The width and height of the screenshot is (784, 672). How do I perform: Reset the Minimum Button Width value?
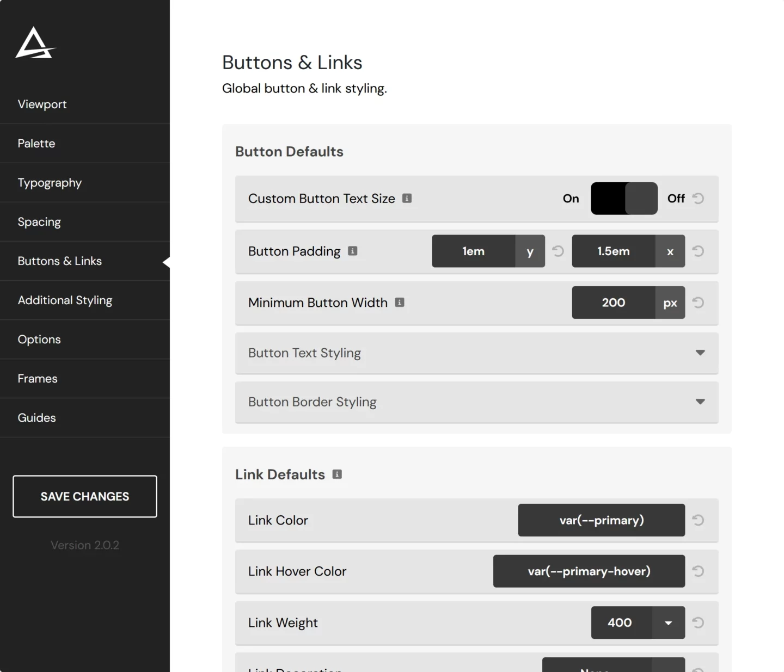(698, 302)
